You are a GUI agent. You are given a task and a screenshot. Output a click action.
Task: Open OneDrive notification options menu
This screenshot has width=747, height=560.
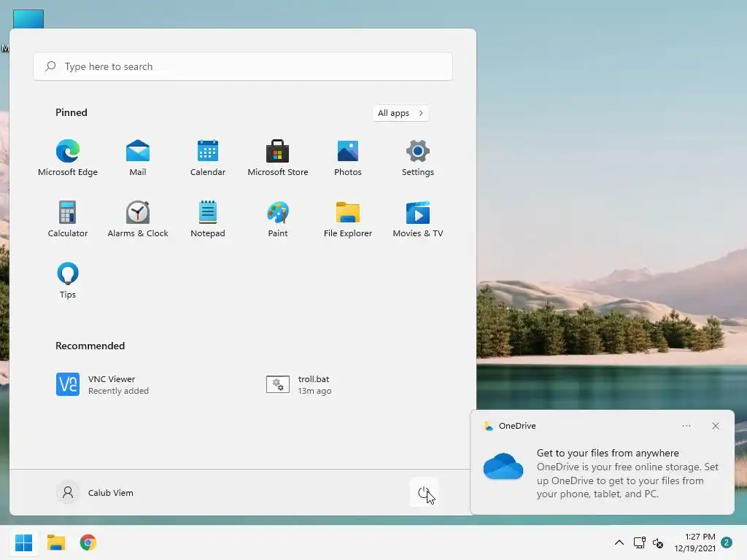point(686,426)
